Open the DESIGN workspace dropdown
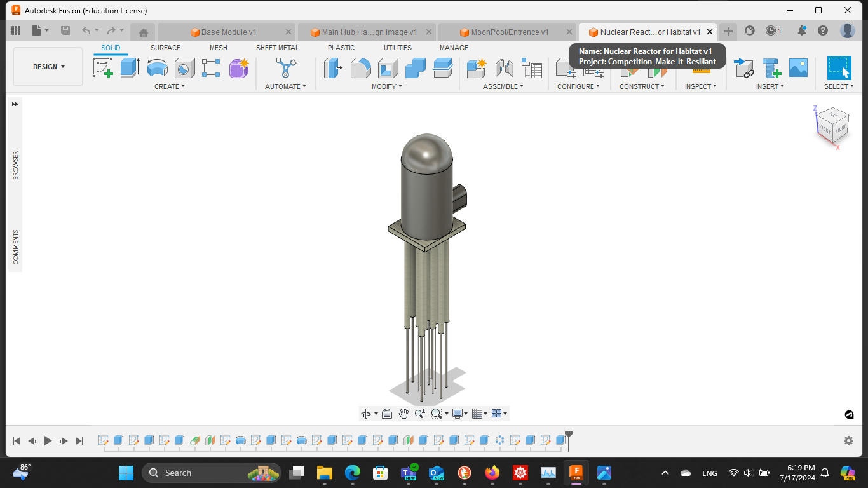868x488 pixels. pyautogui.click(x=48, y=67)
